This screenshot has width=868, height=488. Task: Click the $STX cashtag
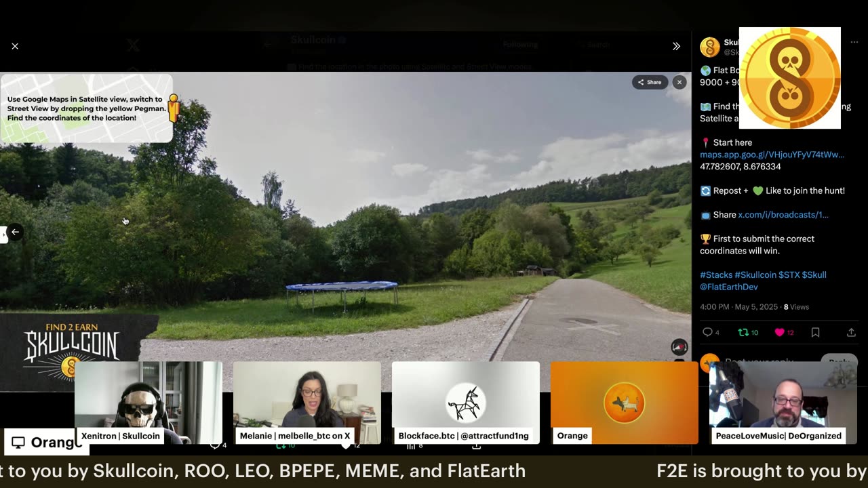(789, 275)
